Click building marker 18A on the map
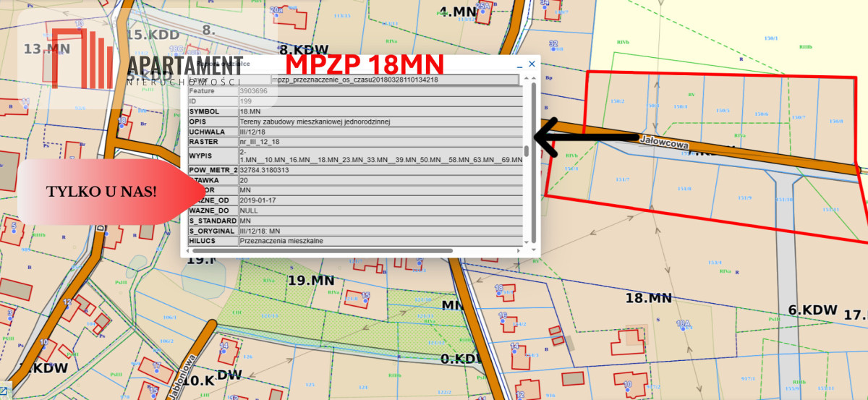This screenshot has width=868, height=400. coord(682,325)
